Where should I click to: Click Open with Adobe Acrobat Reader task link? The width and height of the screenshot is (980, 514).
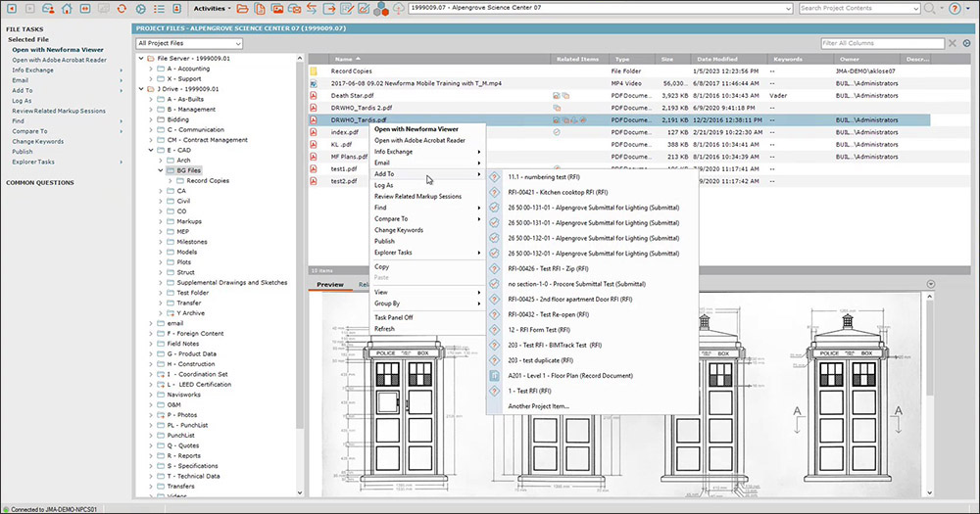(60, 60)
